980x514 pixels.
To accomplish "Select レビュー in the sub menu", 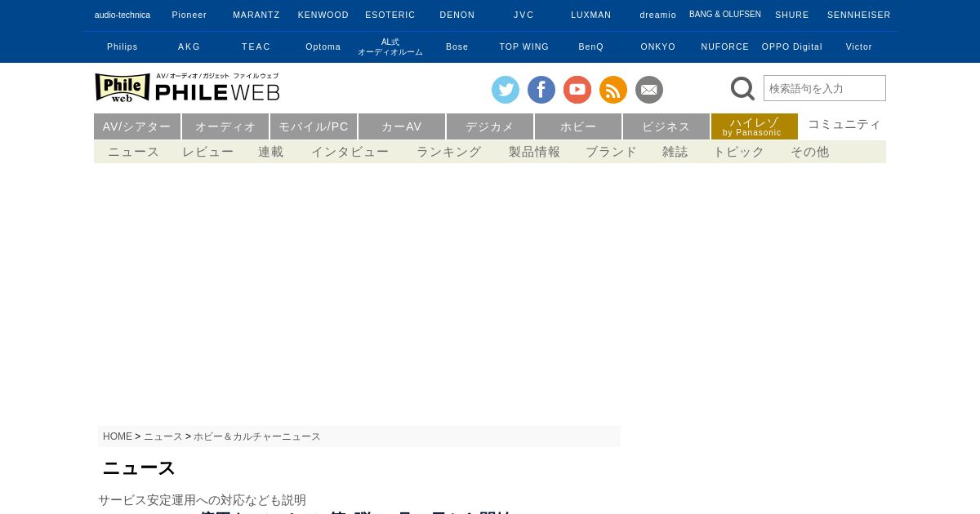I will tap(208, 152).
